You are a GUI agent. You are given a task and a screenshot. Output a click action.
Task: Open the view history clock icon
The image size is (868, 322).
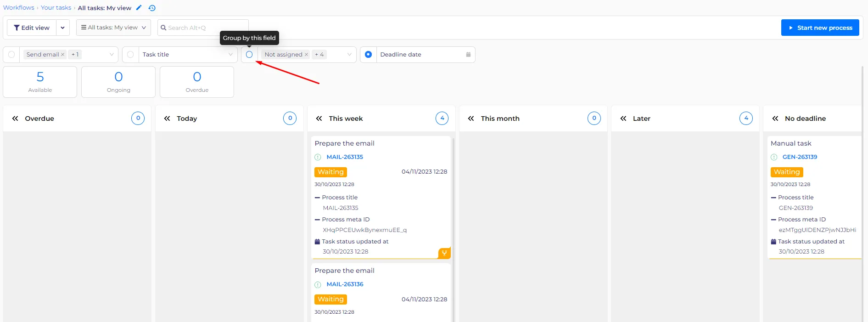[x=152, y=8]
